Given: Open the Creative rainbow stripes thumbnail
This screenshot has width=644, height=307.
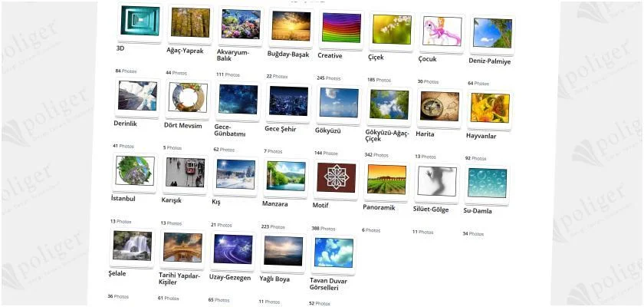Looking at the screenshot, I should pos(342,28).
